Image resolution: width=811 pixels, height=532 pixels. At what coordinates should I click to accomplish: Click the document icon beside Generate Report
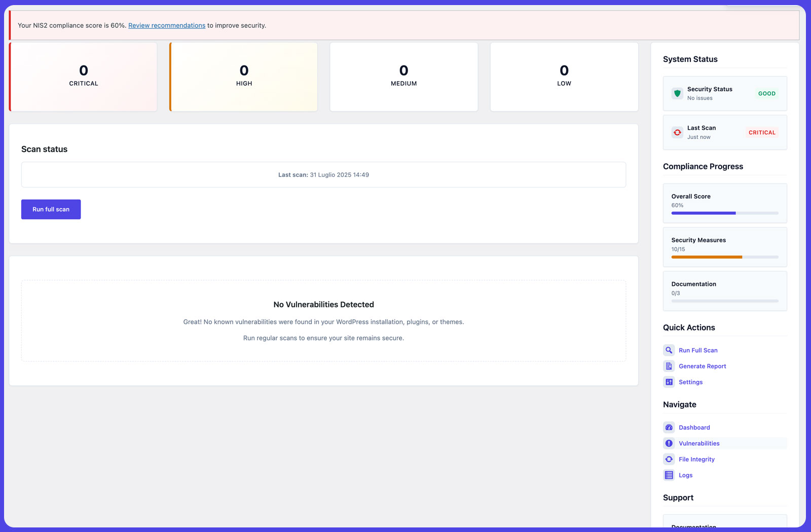(x=669, y=366)
